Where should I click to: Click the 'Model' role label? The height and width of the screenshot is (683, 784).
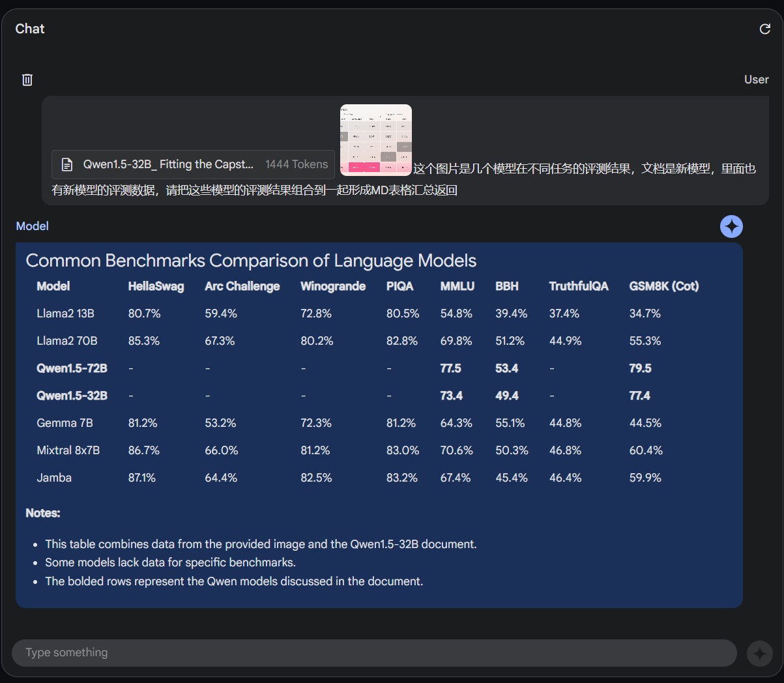[x=33, y=226]
